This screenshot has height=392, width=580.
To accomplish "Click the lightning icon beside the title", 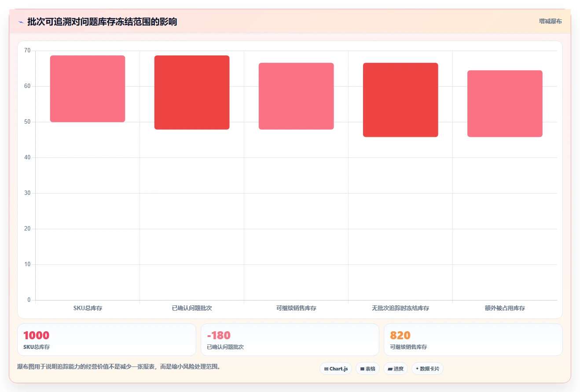I will [x=21, y=22].
